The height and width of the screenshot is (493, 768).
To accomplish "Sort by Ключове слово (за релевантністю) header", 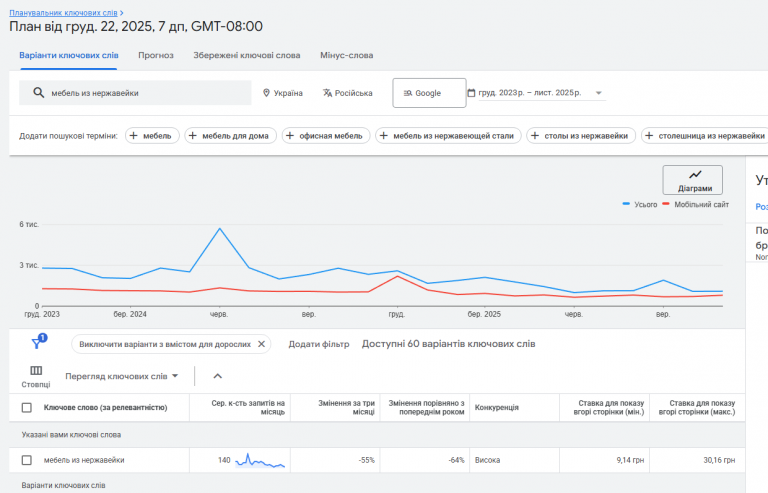I will point(105,407).
